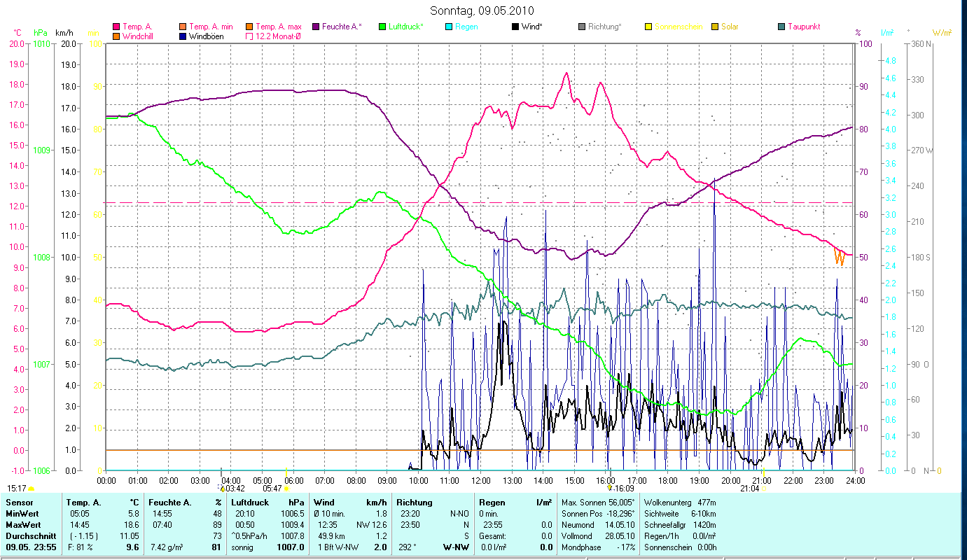Click the black Wind* legend swatch
The width and height of the screenshot is (967, 560).
515,27
